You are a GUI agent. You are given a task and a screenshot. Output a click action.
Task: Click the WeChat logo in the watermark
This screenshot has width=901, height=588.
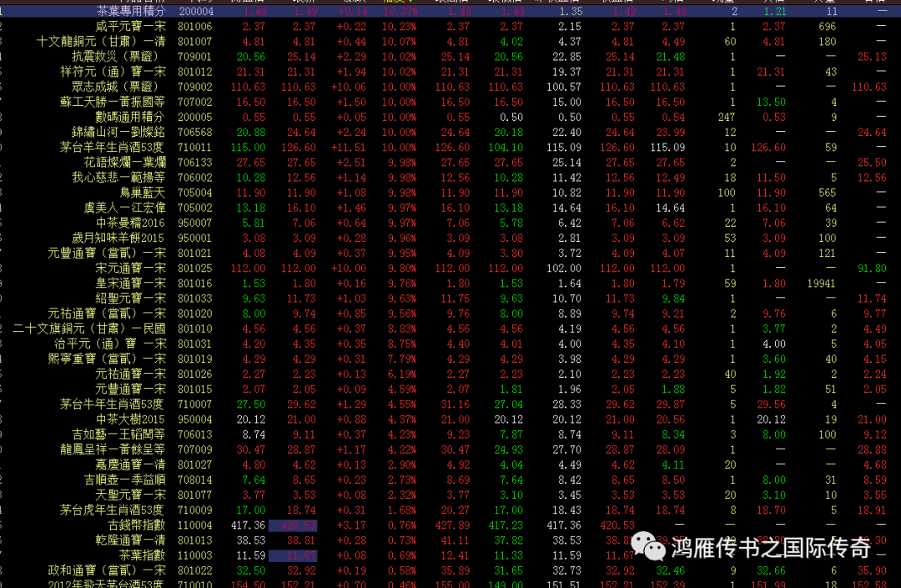click(648, 547)
